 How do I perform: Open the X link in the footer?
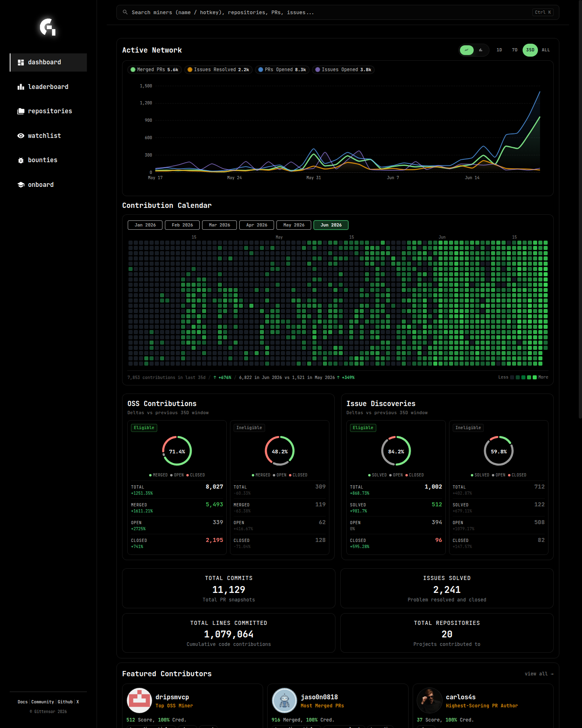(78, 702)
